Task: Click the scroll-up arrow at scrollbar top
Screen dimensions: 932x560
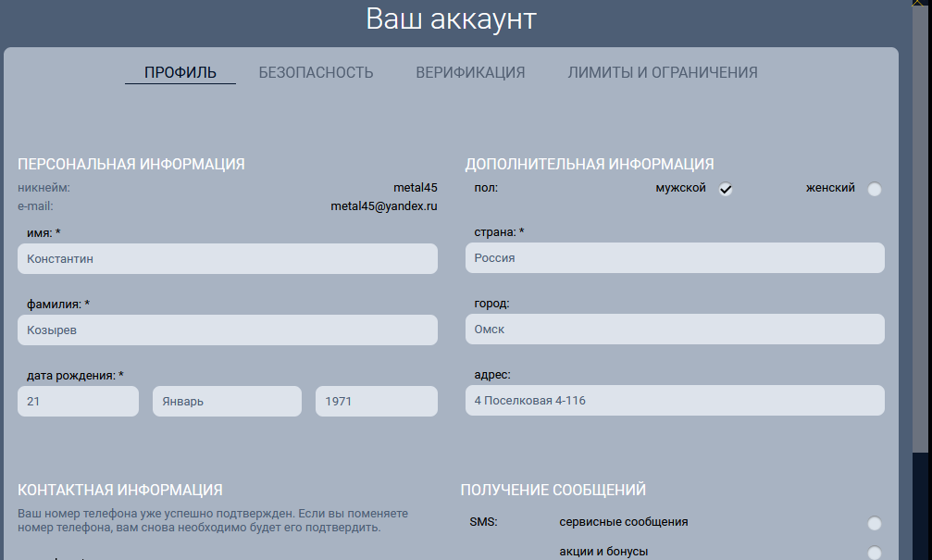Action: 919,5
